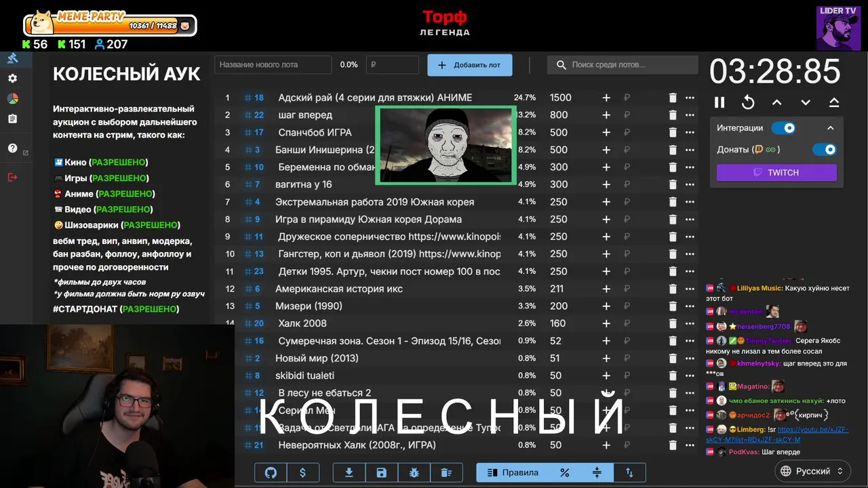Screen dimensions: 868x488
Task: Delete the lot Адский рай with trash icon
Action: pos(673,98)
